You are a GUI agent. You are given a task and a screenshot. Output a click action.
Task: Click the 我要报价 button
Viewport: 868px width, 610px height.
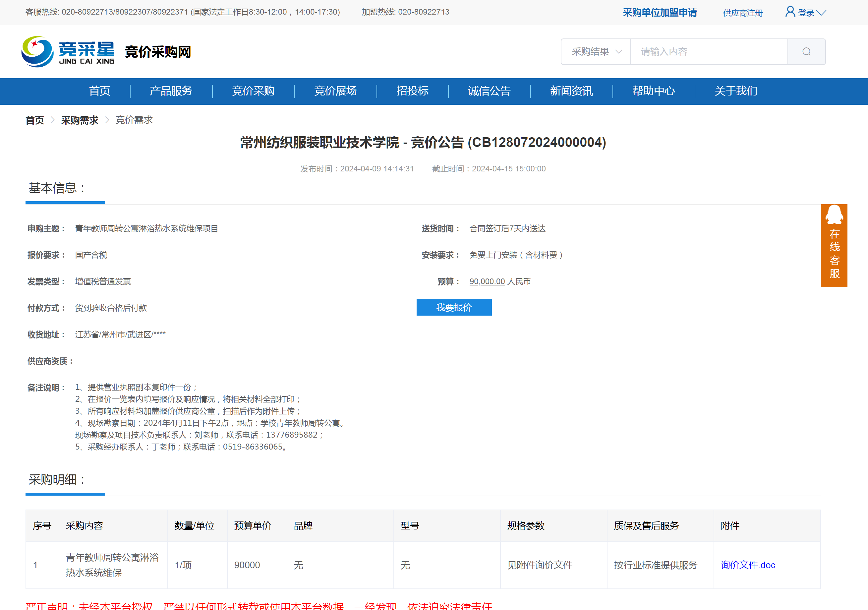click(x=454, y=307)
